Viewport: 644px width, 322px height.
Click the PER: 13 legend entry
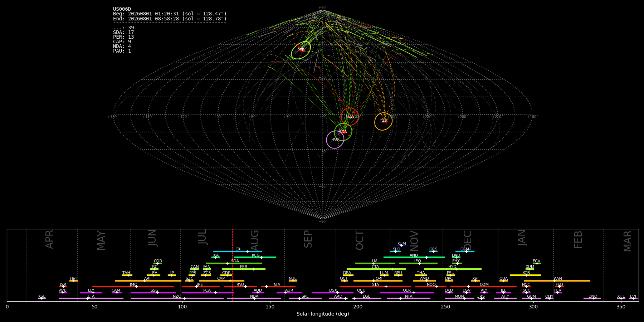pyautogui.click(x=123, y=37)
